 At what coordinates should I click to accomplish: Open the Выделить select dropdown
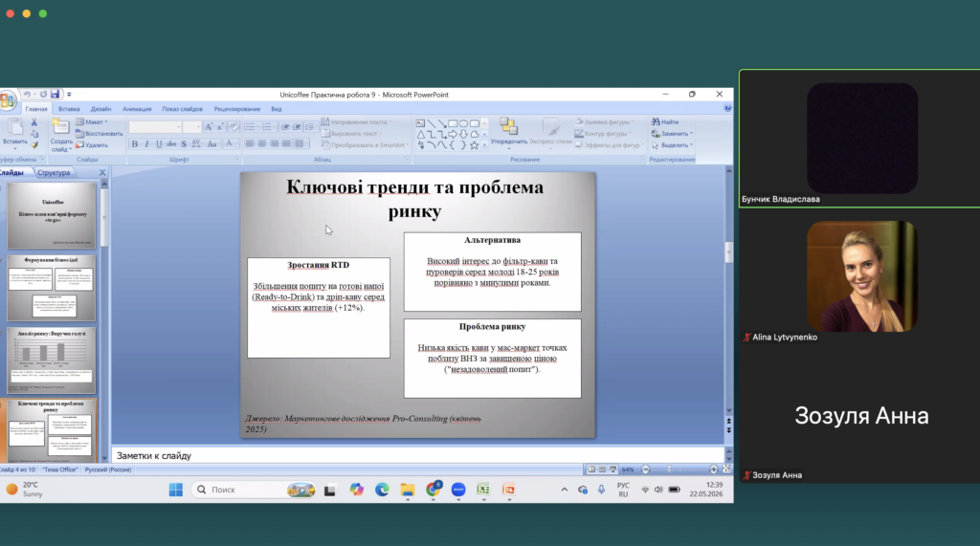point(672,145)
